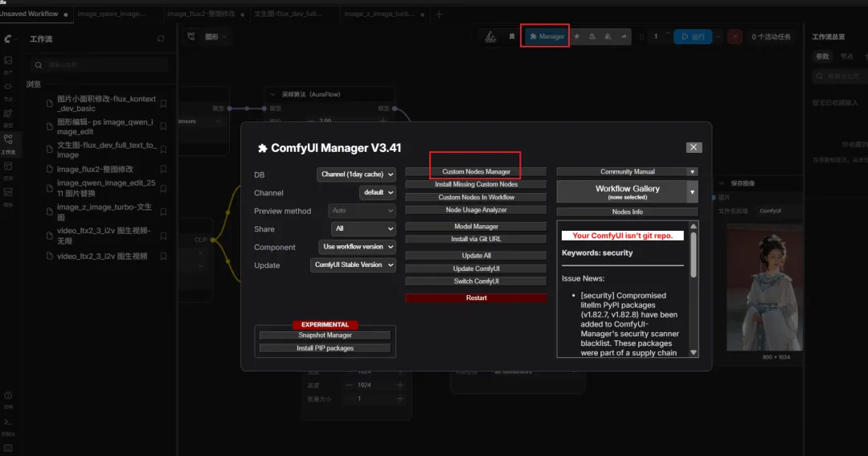Screen dimensions: 868x456
Task: Click the share arrow toolbar icon
Action: (x=624, y=36)
